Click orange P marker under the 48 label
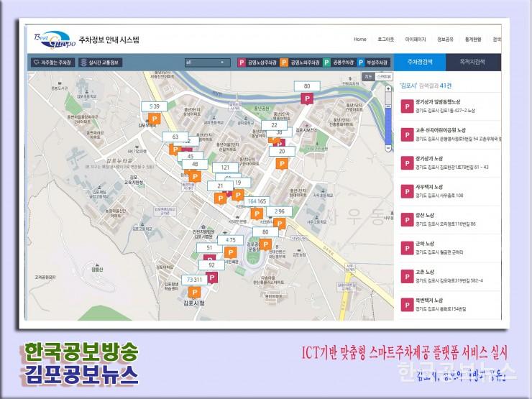This screenshot has width=532, height=399. click(x=195, y=176)
